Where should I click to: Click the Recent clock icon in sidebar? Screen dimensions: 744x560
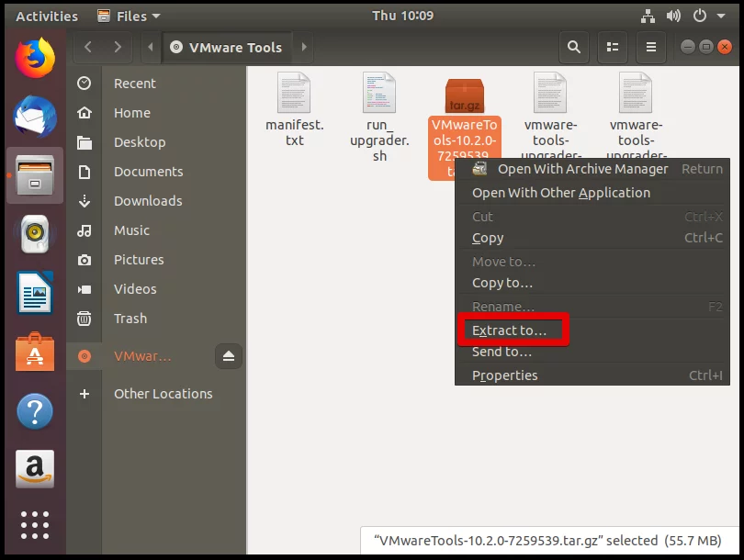(x=84, y=84)
